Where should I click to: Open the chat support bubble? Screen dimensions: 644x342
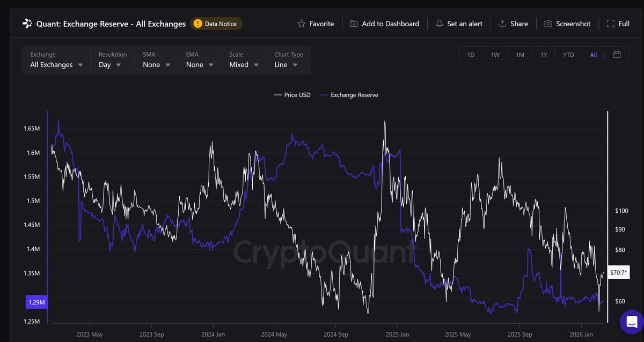(x=632, y=322)
